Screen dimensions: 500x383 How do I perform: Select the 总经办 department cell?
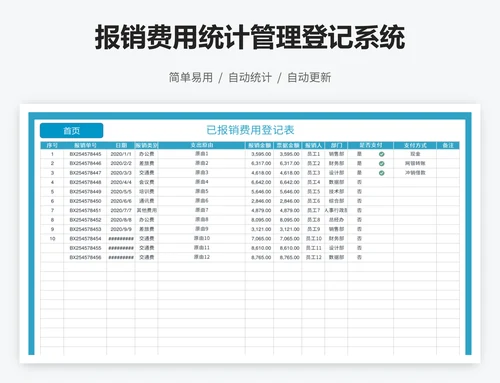coord(336,220)
